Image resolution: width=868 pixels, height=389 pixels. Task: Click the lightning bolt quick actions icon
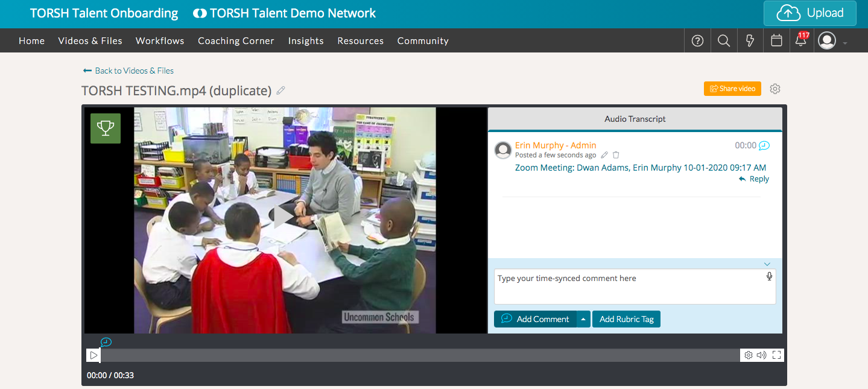[750, 41]
